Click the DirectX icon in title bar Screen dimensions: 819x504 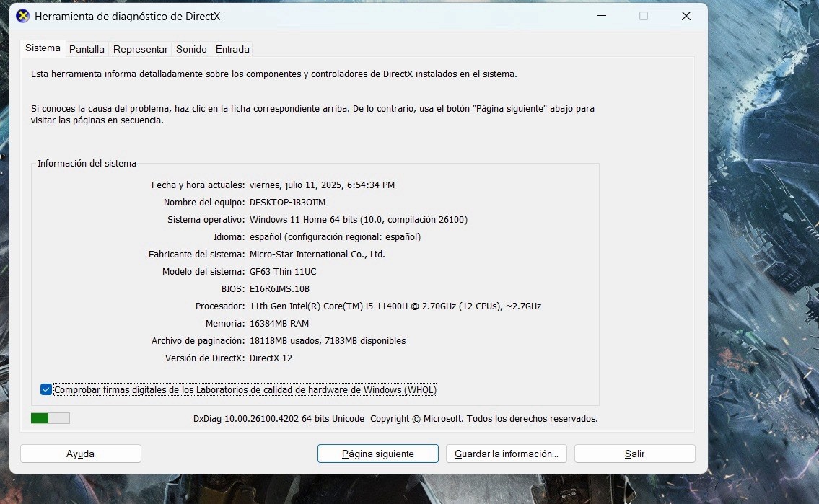pos(22,16)
